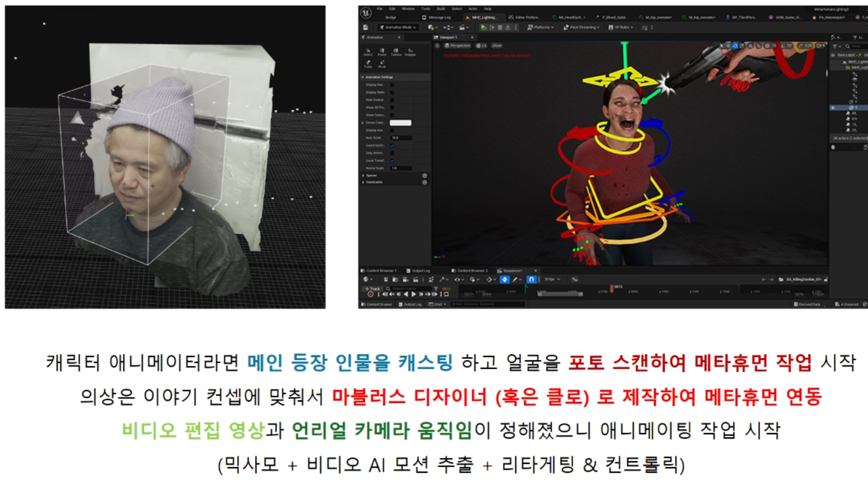Close the Animation panel tab
The height and width of the screenshot is (484, 868).
[x=399, y=38]
